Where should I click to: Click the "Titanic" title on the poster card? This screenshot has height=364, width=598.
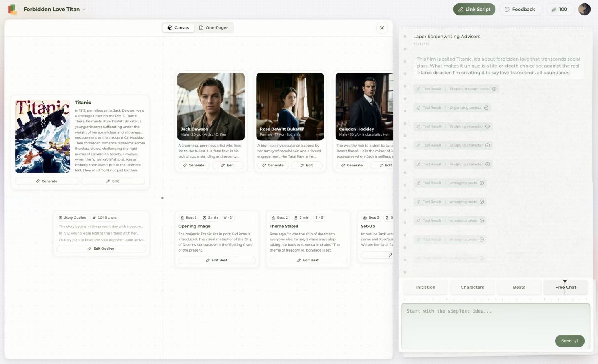(83, 103)
